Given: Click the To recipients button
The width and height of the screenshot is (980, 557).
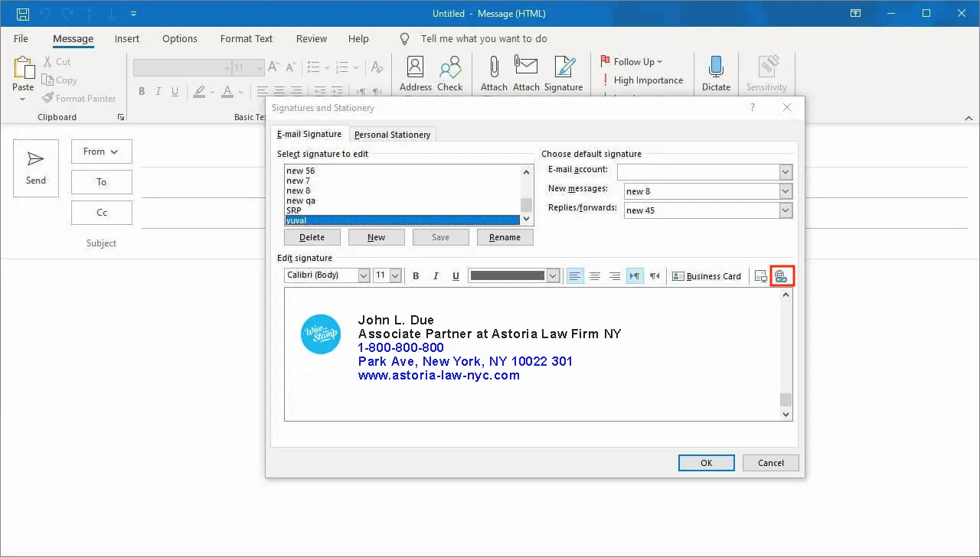Looking at the screenshot, I should click(x=101, y=182).
